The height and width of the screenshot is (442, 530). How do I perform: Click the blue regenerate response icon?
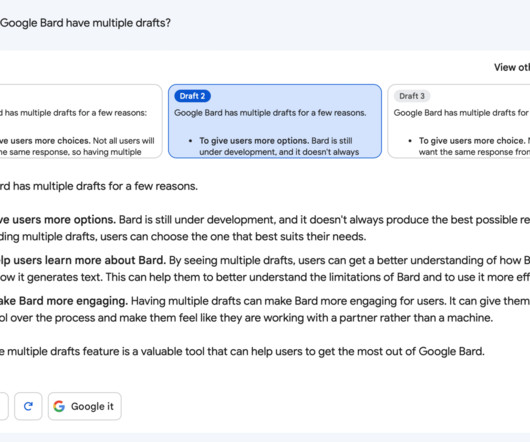point(28,406)
